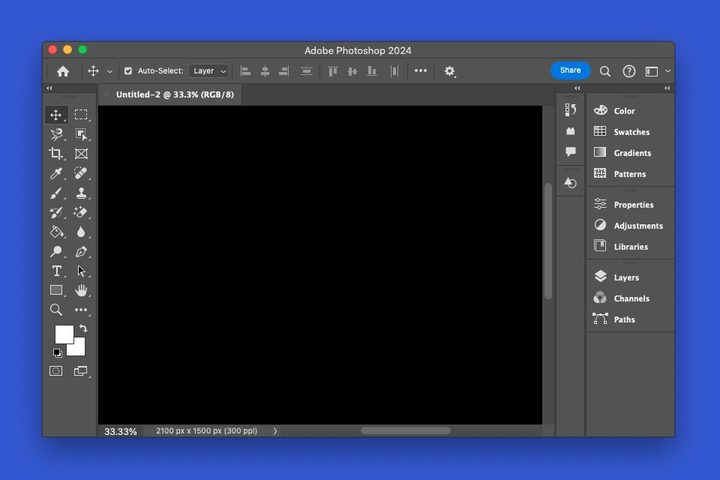Image resolution: width=720 pixels, height=480 pixels.
Task: Toggle Quick Mask mode
Action: point(56,371)
